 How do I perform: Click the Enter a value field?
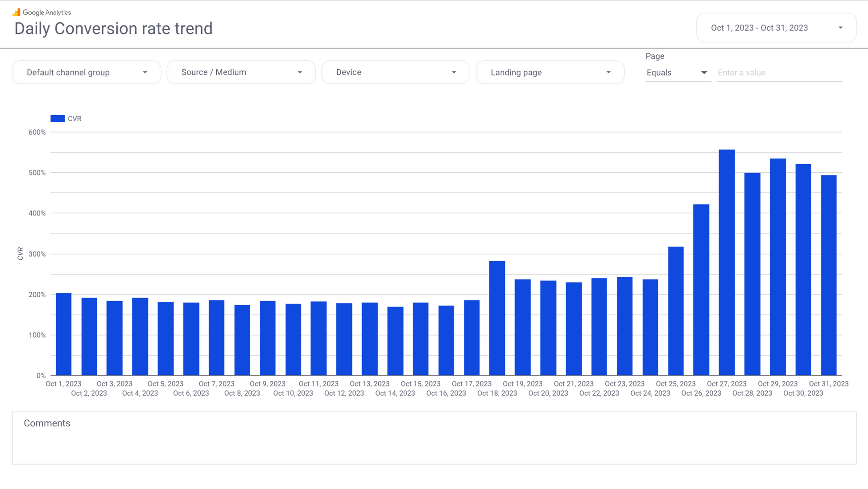point(779,73)
